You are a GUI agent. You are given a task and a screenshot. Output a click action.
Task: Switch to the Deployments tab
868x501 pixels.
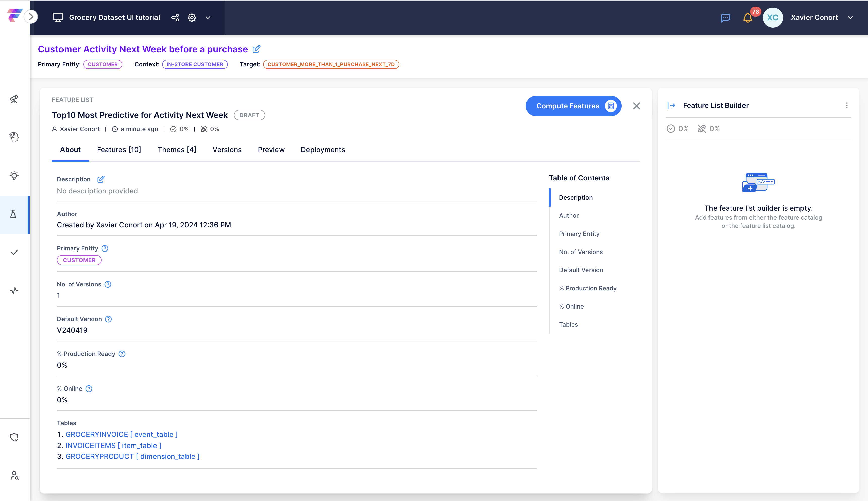(323, 150)
